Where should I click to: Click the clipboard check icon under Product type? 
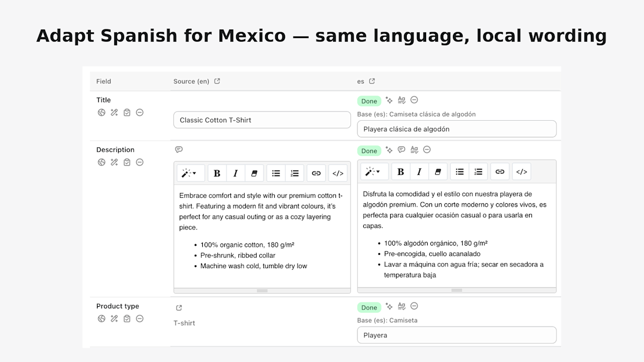(127, 319)
